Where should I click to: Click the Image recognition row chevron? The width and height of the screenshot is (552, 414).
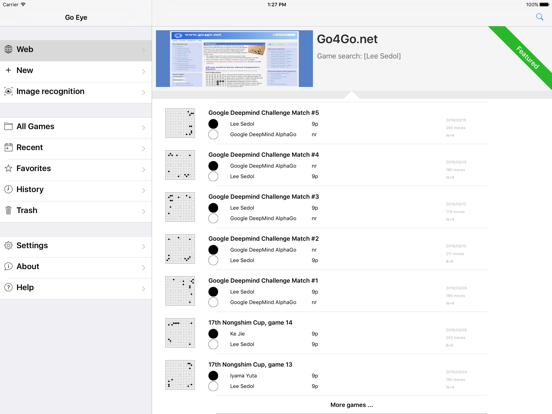[144, 93]
